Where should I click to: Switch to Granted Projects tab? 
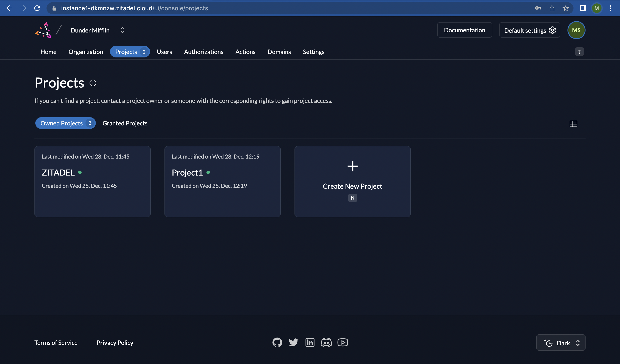click(125, 123)
